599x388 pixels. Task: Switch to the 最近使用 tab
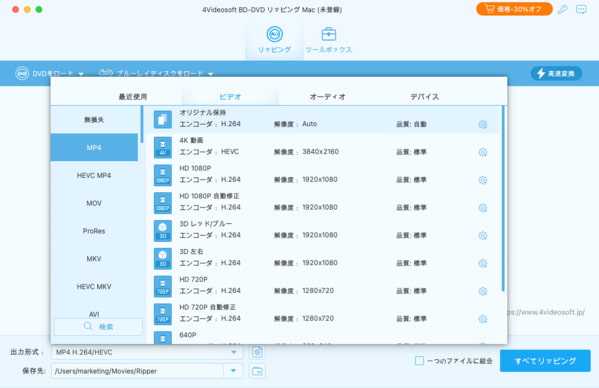point(133,97)
